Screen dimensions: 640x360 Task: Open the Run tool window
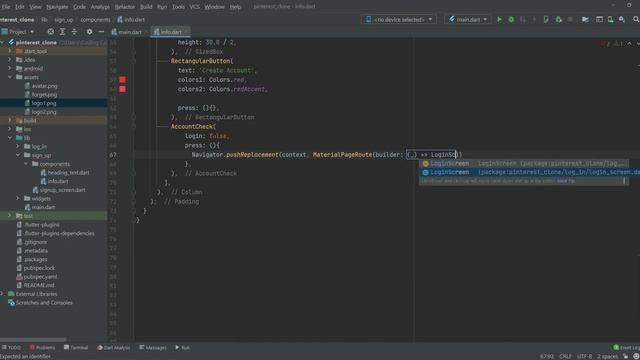[x=182, y=347]
